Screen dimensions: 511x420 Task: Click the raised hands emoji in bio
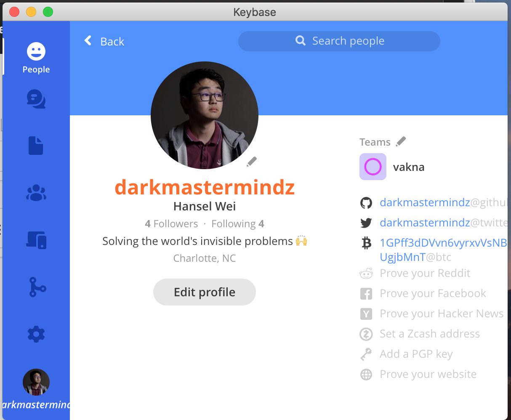click(x=301, y=241)
